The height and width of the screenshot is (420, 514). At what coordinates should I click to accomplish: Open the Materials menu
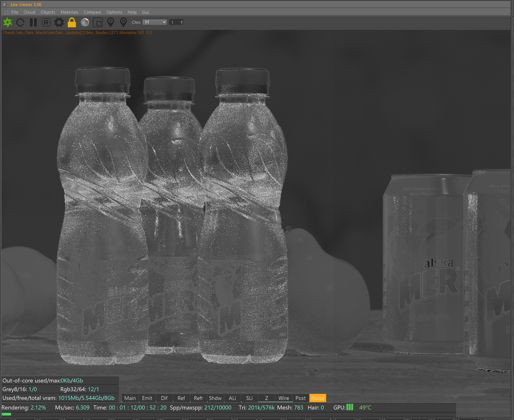[69, 12]
